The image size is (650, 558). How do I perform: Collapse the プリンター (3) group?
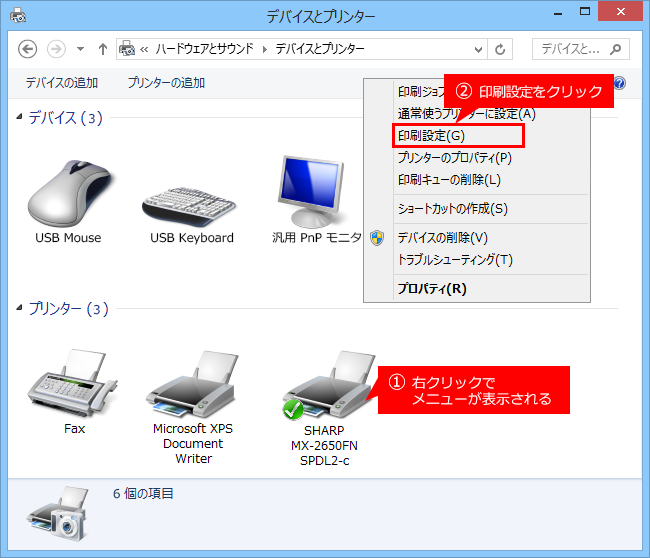point(19,308)
